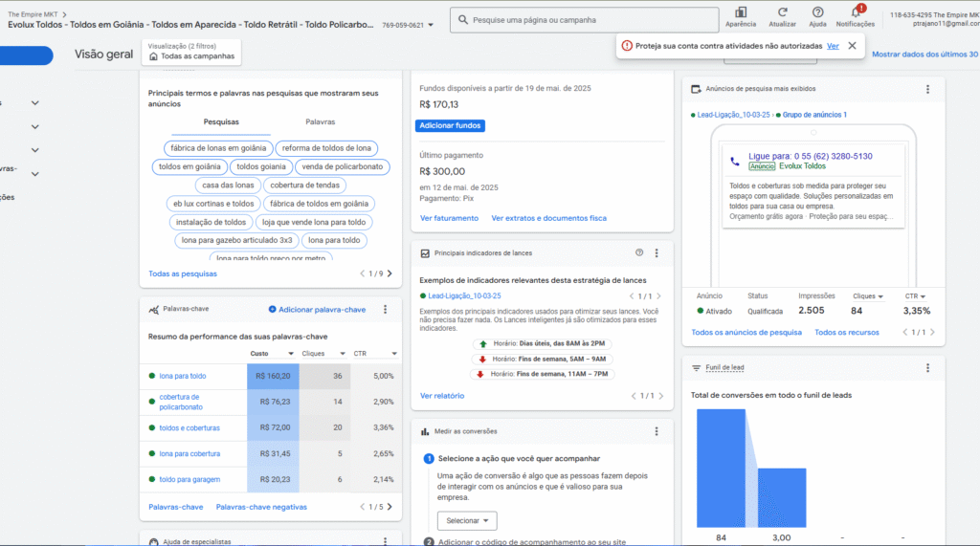Open the Notificações bell icon
Viewport: 980px width, 546px height.
coord(855,12)
